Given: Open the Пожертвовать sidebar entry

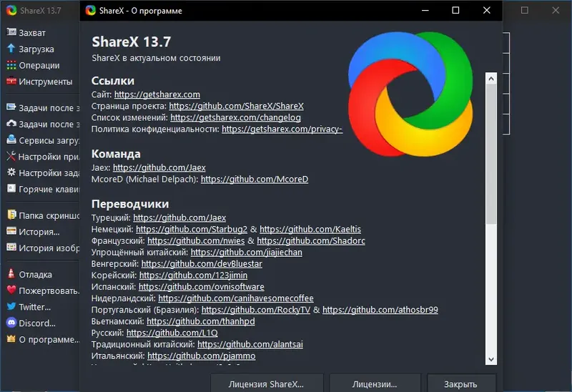Looking at the screenshot, I should 49,290.
